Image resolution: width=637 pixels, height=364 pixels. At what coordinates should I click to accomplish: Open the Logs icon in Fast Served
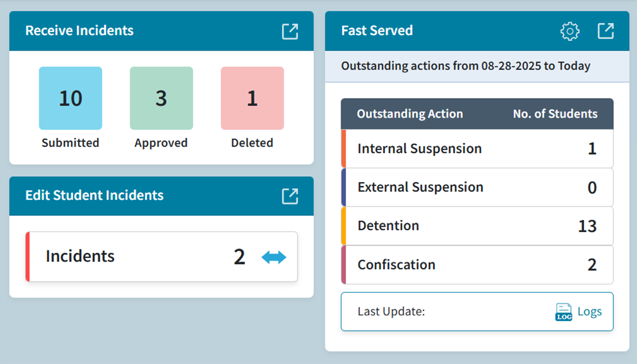click(563, 312)
